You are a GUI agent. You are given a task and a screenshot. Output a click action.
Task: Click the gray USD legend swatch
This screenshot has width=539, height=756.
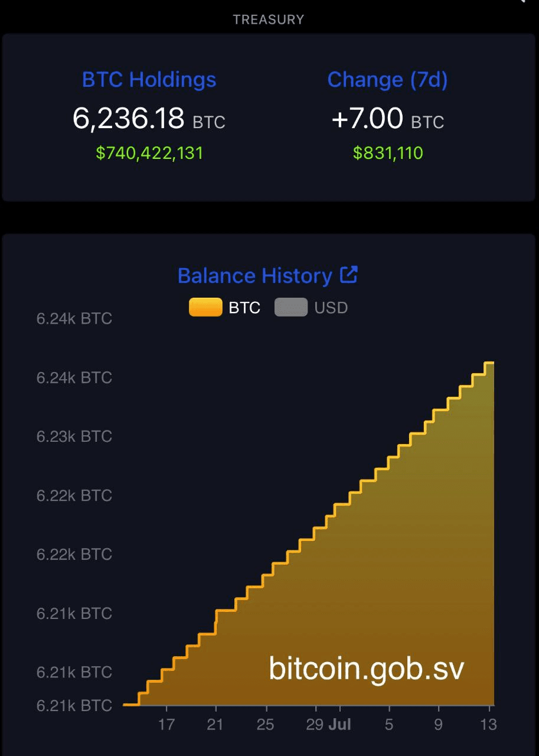291,308
